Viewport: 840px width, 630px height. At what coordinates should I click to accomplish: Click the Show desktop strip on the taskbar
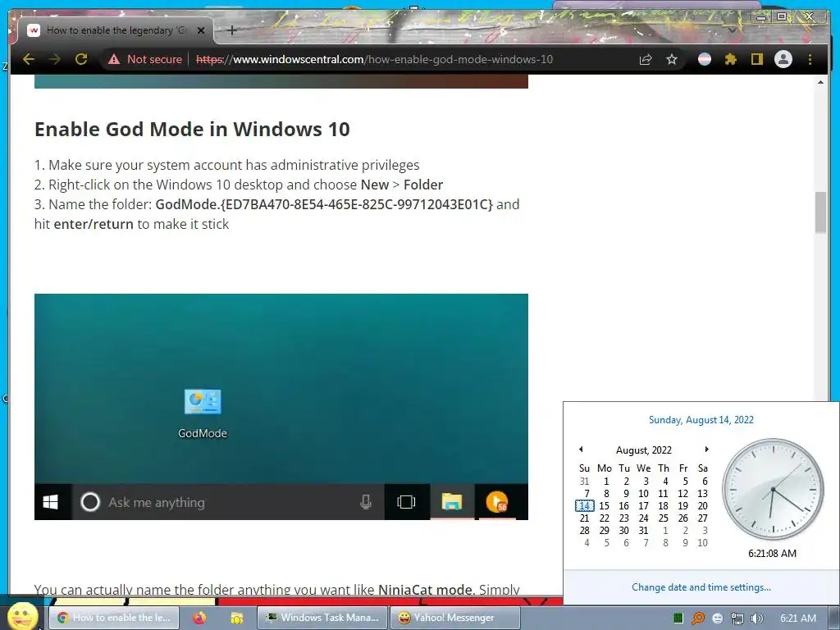coord(833,618)
